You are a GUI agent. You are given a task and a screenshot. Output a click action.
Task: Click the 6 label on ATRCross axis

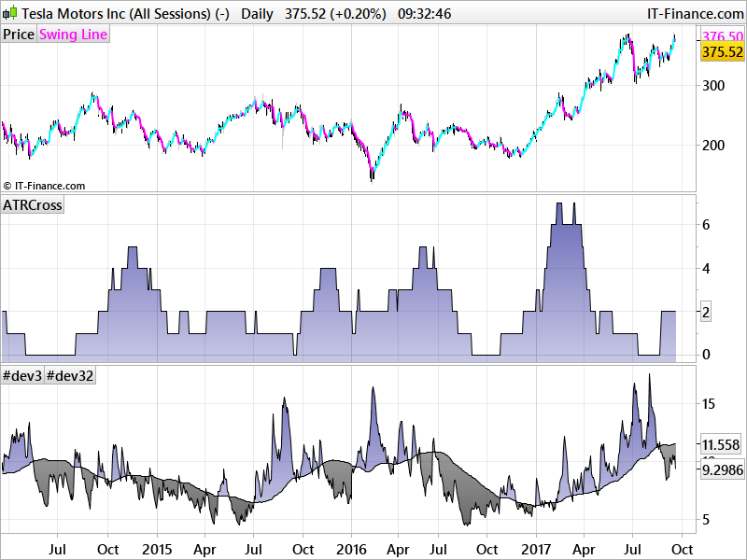pos(706,224)
